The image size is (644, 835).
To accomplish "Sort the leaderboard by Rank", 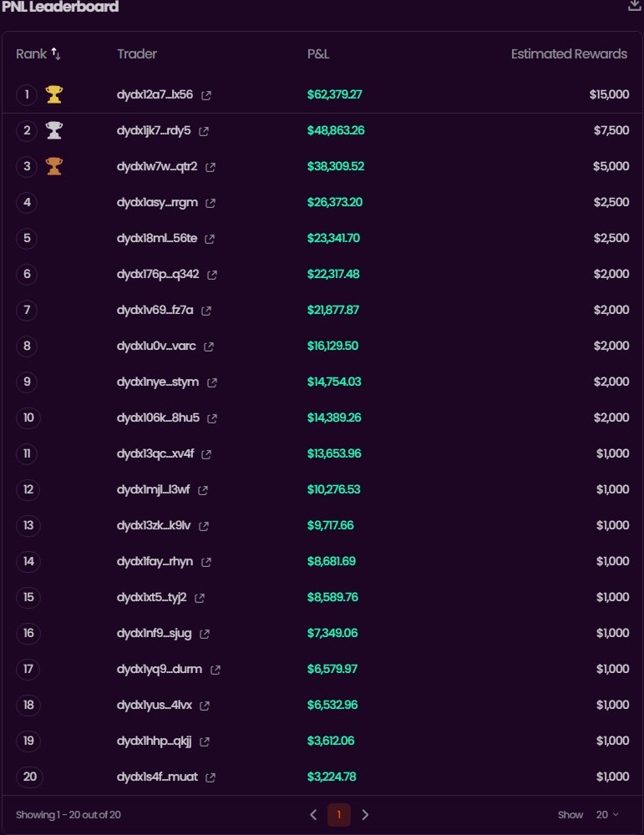I will [56, 53].
